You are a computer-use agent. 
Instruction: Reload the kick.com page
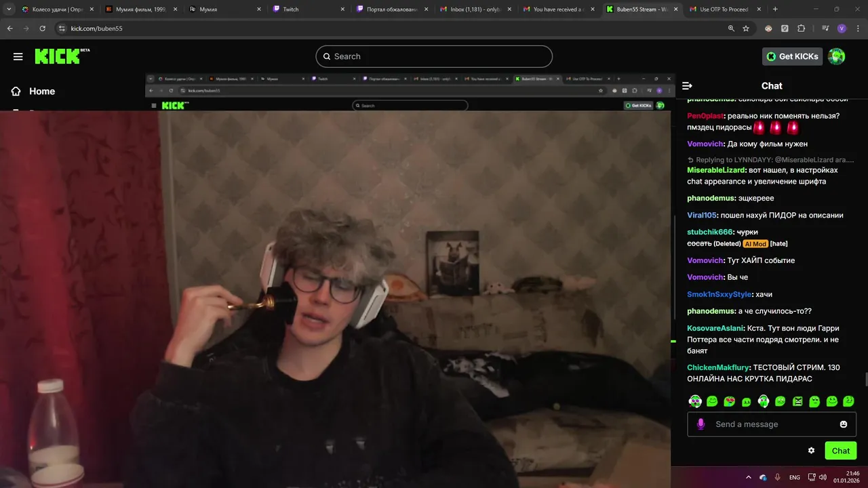click(42, 28)
